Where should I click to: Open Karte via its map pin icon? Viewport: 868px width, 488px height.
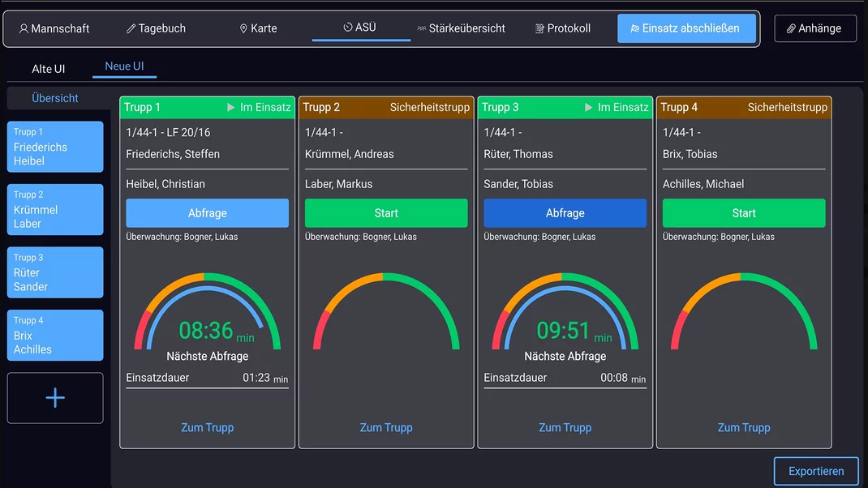coord(243,28)
